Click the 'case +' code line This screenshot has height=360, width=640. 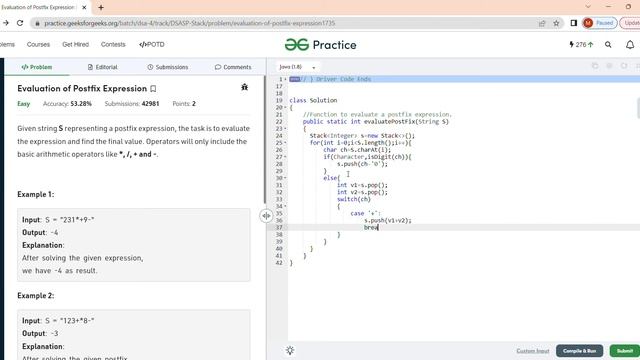(x=365, y=213)
